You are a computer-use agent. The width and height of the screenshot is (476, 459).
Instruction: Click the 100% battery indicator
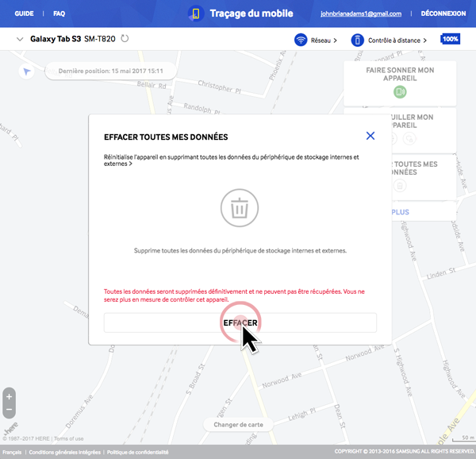pyautogui.click(x=450, y=39)
